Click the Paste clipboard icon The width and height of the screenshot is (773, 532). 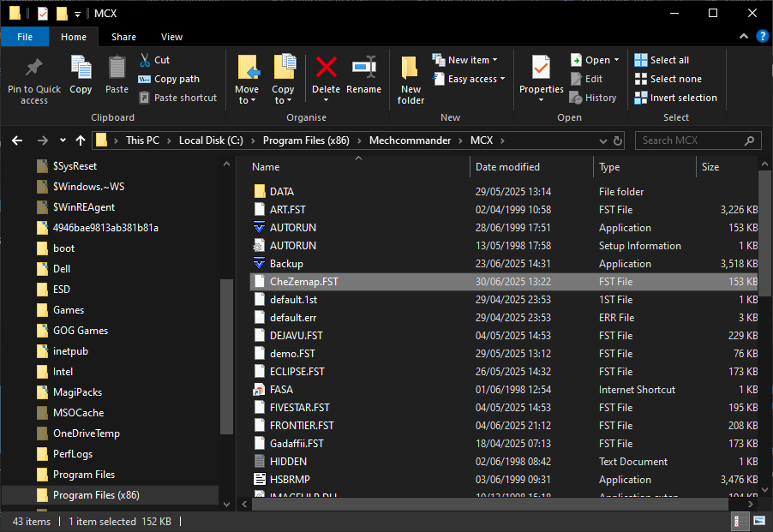[x=117, y=69]
